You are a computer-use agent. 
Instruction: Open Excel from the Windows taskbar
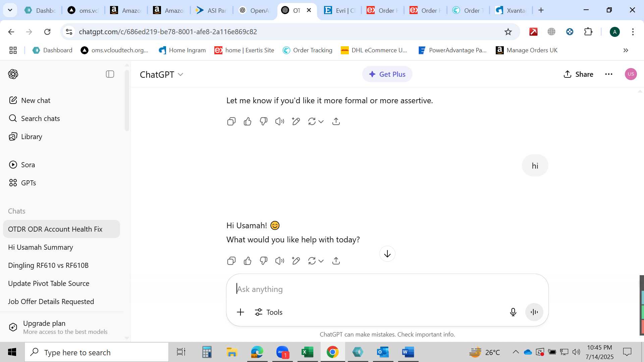[307, 352]
